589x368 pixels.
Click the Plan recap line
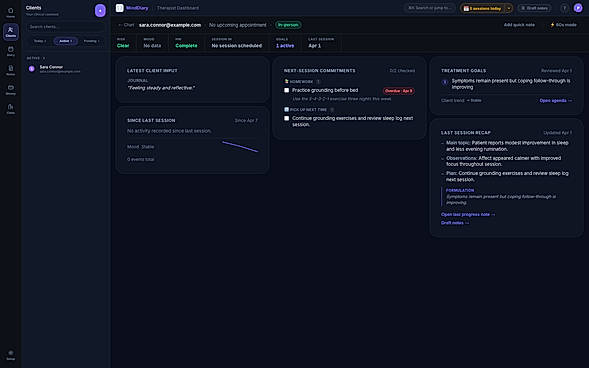pos(507,176)
